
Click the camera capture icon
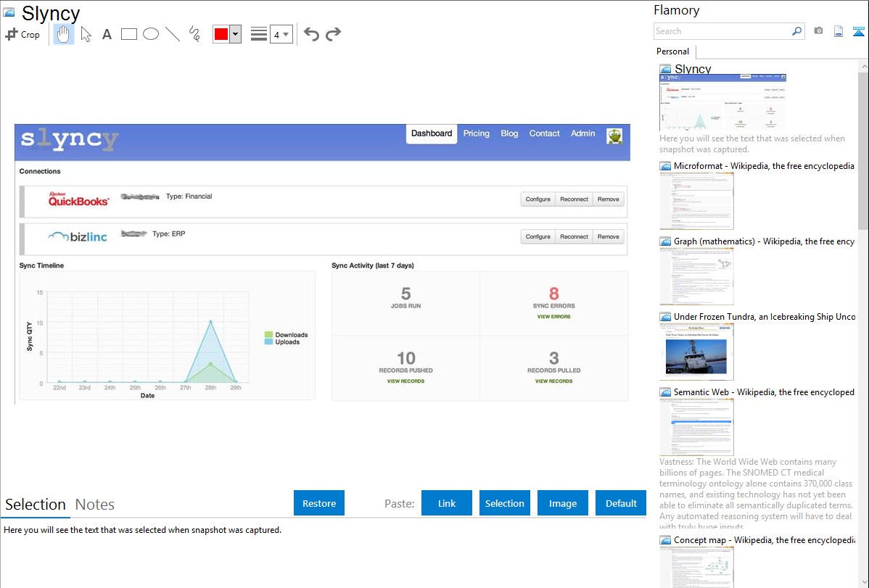coord(818,31)
